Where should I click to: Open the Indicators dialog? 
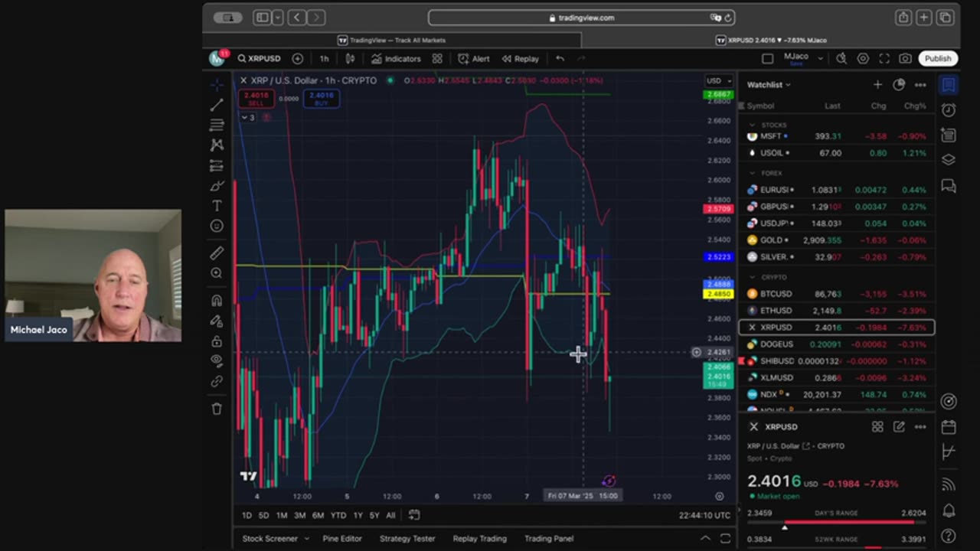click(x=397, y=58)
